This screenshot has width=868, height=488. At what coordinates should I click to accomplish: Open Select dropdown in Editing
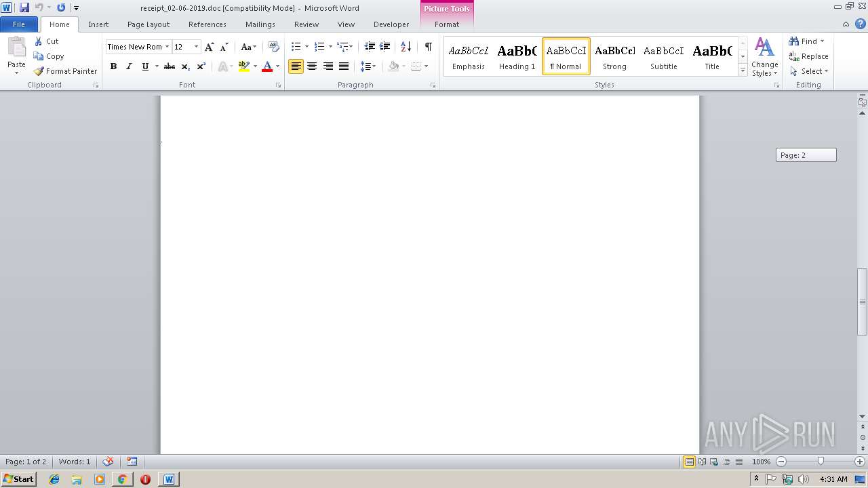(x=809, y=71)
